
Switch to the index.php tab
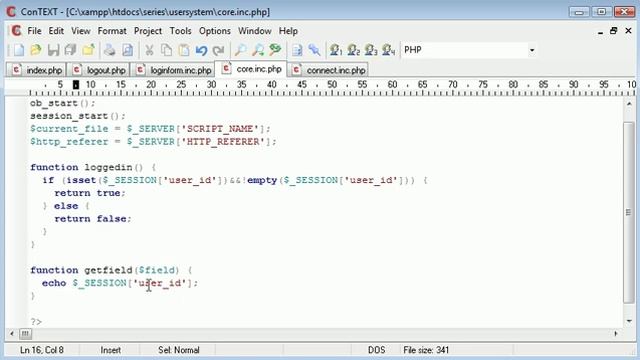click(x=36, y=70)
